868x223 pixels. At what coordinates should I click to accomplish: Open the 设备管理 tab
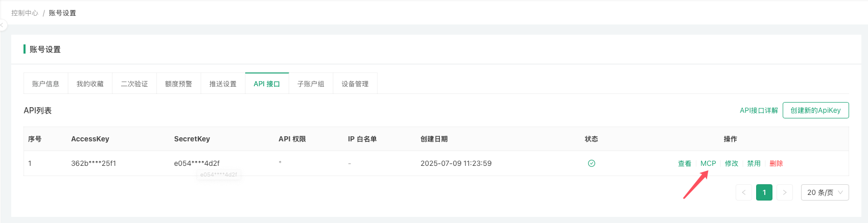[355, 84]
